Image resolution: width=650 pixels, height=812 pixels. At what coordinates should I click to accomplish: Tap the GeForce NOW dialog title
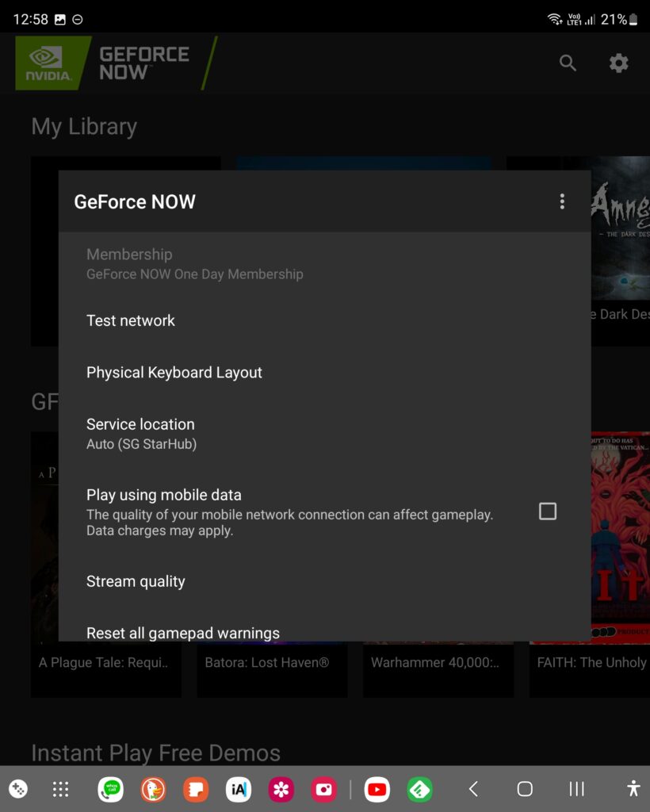(135, 201)
